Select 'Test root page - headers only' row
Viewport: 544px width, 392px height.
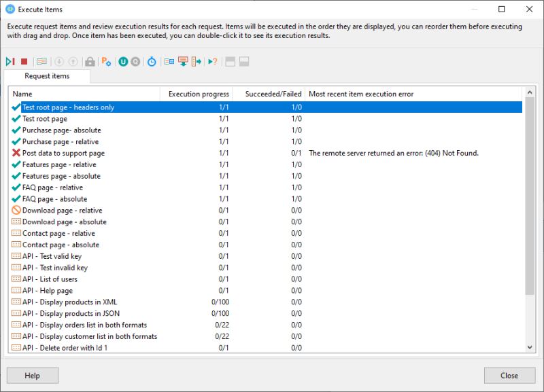pos(266,107)
